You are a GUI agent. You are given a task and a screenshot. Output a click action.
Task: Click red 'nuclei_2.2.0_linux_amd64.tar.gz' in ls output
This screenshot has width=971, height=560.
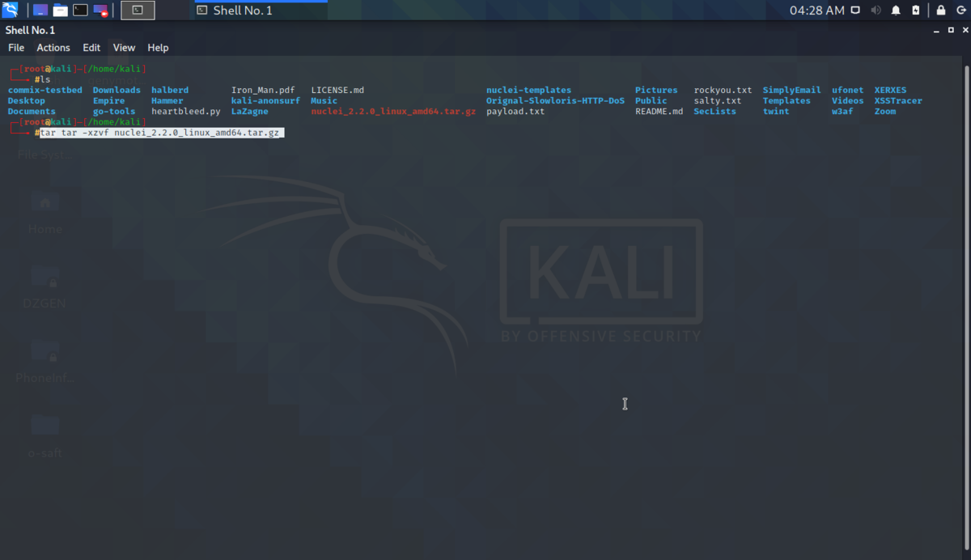[x=393, y=111]
